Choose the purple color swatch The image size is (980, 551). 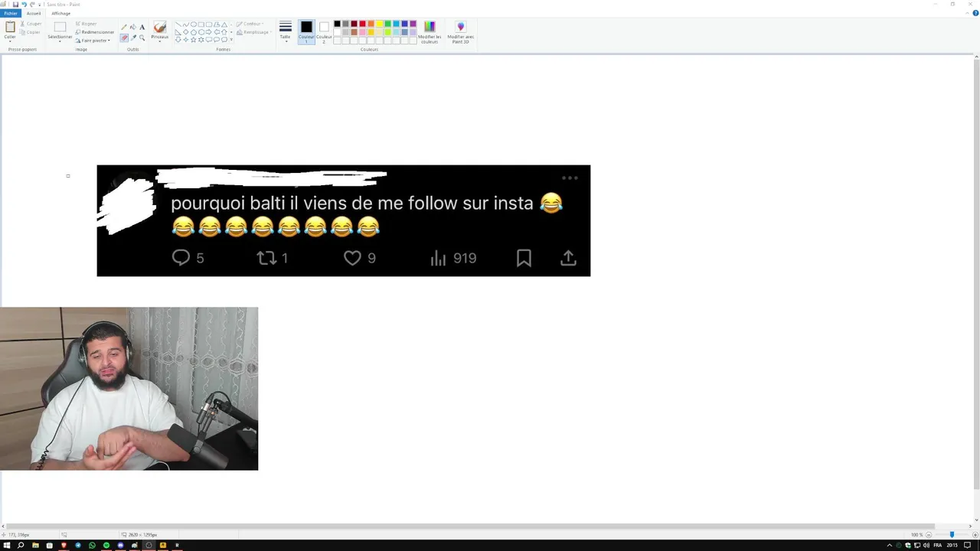413,24
